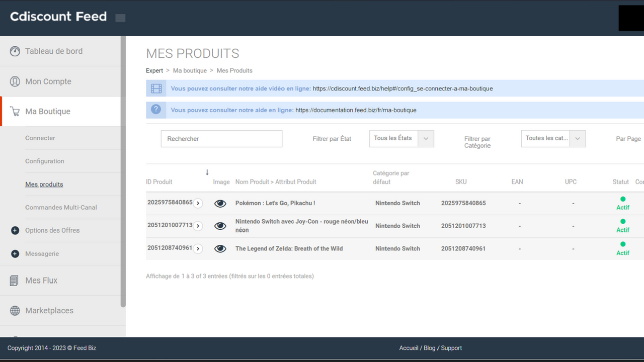Click Nintendo Switch category in Pokémon row

point(397,203)
